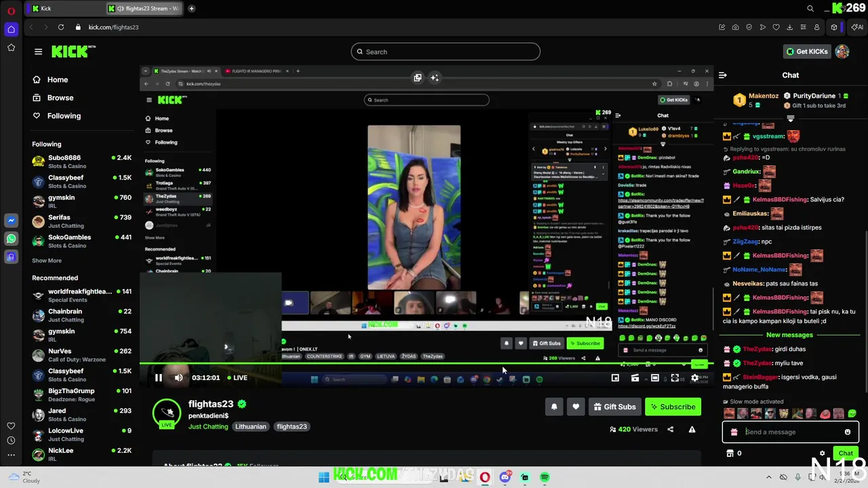Click the Get KICKs button
This screenshot has width=868, height=488.
pos(807,52)
